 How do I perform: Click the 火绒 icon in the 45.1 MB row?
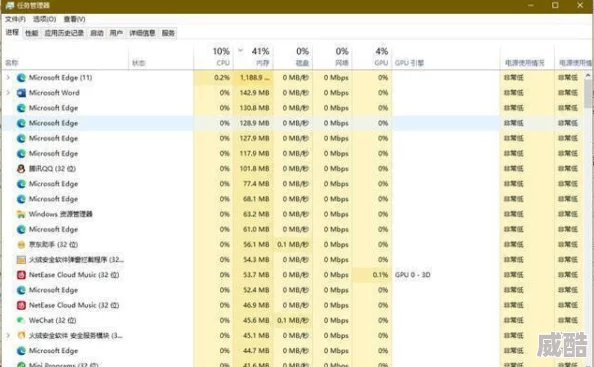[21, 335]
